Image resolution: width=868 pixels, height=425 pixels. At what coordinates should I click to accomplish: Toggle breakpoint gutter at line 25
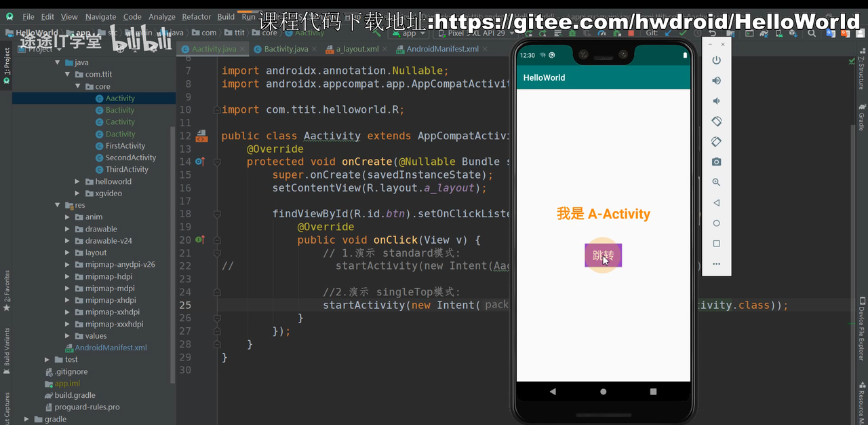pyautogui.click(x=201, y=305)
